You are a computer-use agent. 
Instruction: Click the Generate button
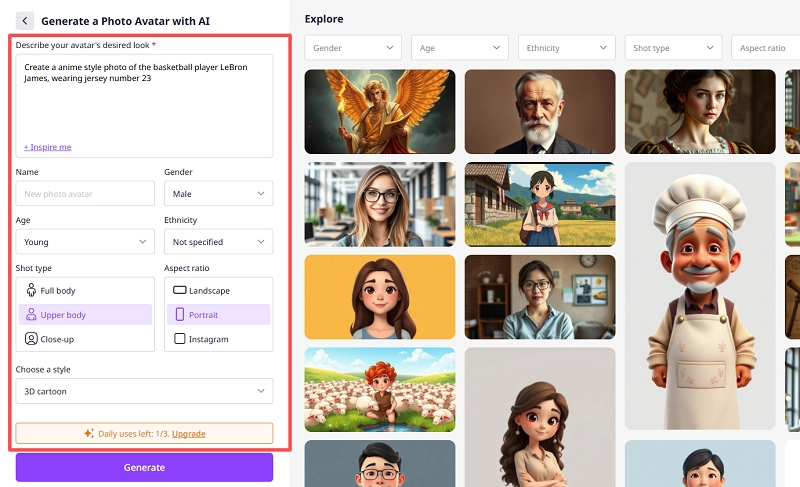pyautogui.click(x=144, y=467)
